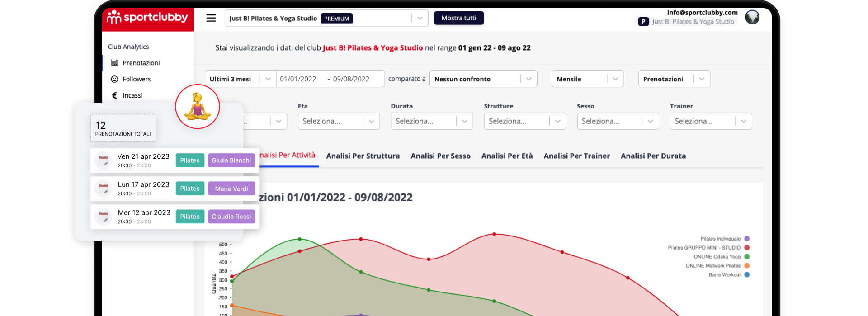Open Prenotazioni in the sidebar
Image resolution: width=868 pixels, height=316 pixels.
pyautogui.click(x=141, y=63)
